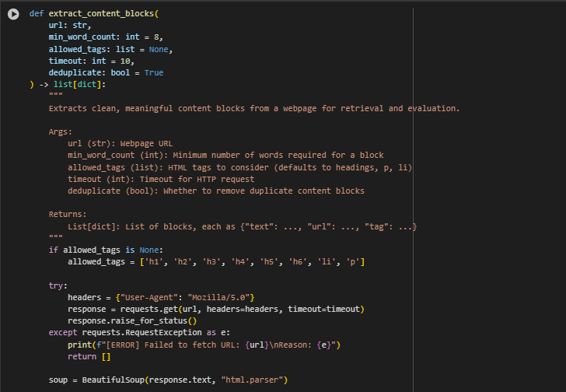
Task: Click the 'url (str): Webpage URL' docstring line
Action: pyautogui.click(x=121, y=144)
